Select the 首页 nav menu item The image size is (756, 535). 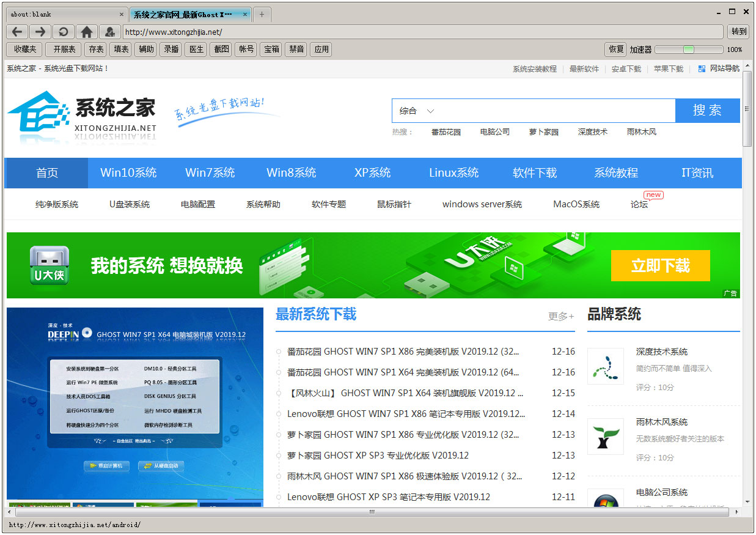46,173
